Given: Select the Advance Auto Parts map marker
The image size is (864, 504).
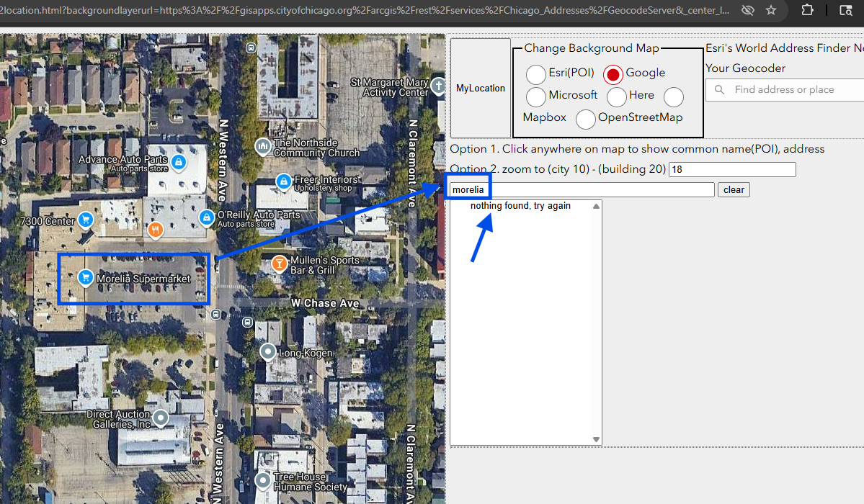Looking at the screenshot, I should pos(178,163).
